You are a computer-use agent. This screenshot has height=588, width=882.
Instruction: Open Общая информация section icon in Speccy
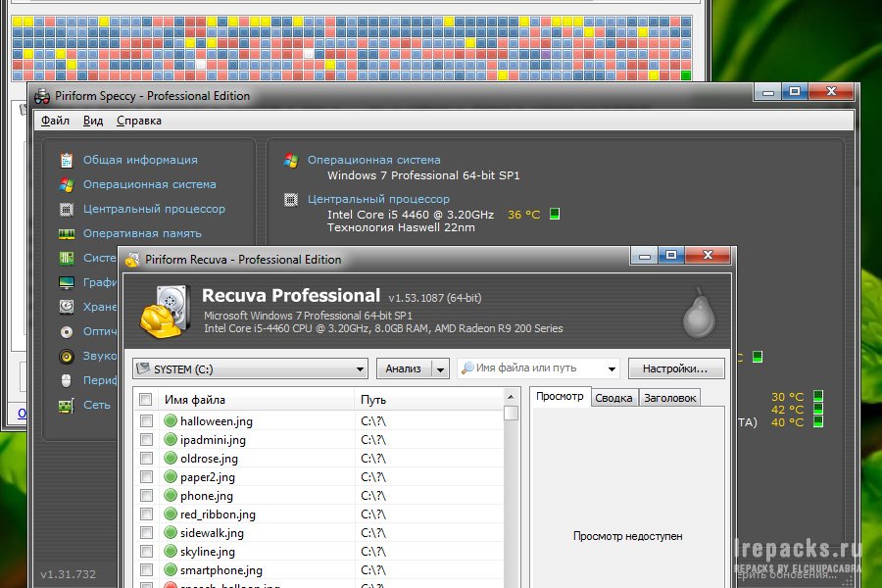tap(67, 161)
